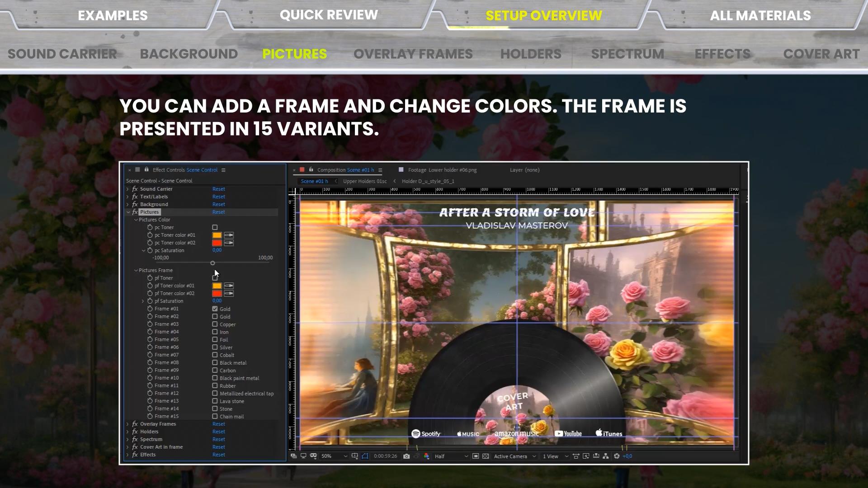Click Reset link for Holders effect
This screenshot has height=488, width=868.
click(219, 432)
